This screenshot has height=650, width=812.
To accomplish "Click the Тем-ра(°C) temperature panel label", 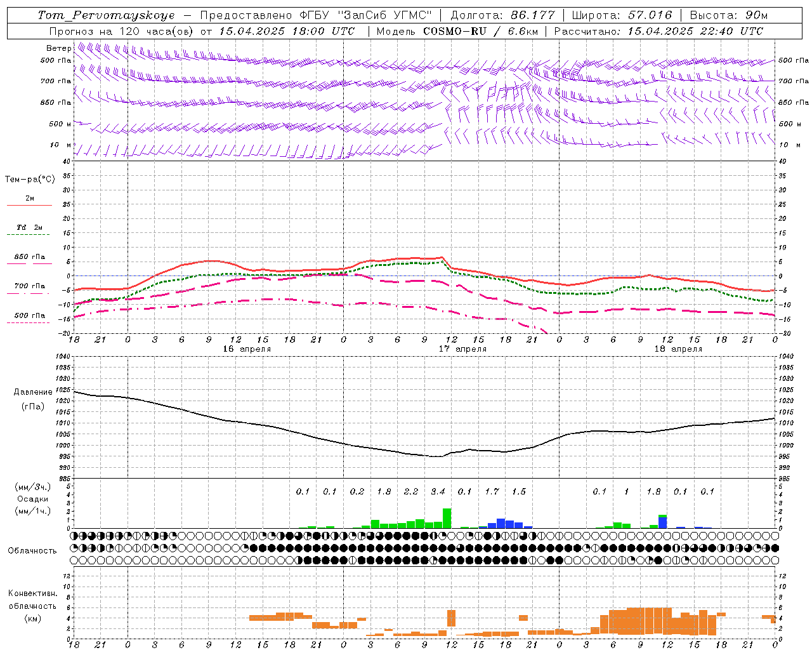I will tap(30, 180).
